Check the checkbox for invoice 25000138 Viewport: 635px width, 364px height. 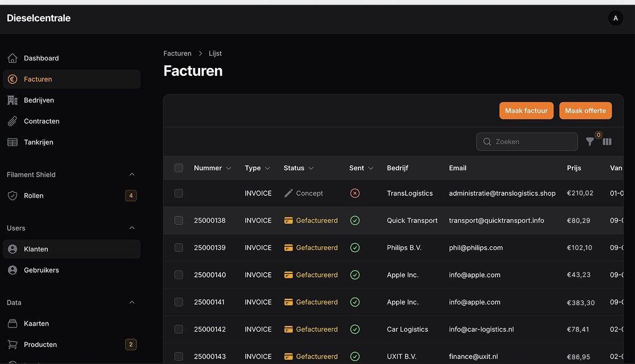point(178,220)
